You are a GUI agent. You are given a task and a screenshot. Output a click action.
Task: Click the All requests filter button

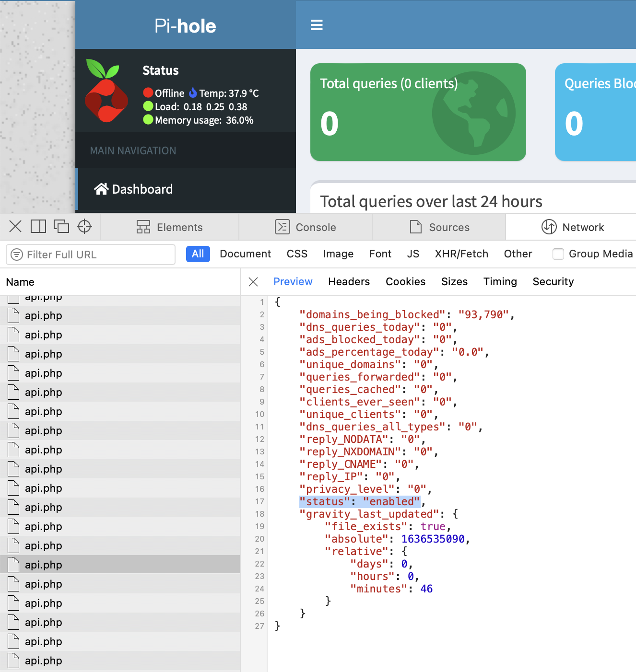click(x=198, y=254)
